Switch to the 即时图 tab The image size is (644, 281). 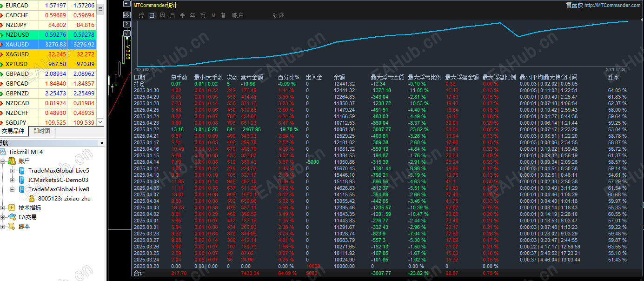tap(42, 131)
